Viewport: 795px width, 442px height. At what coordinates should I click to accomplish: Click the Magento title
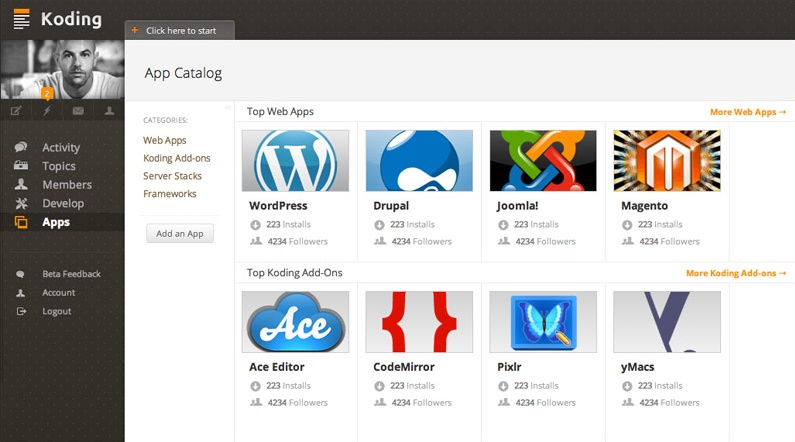[644, 206]
